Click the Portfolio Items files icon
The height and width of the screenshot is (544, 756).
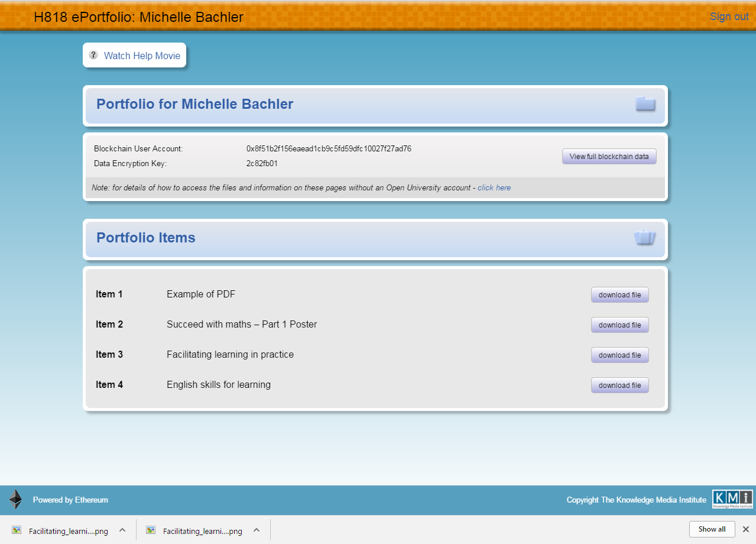(644, 238)
